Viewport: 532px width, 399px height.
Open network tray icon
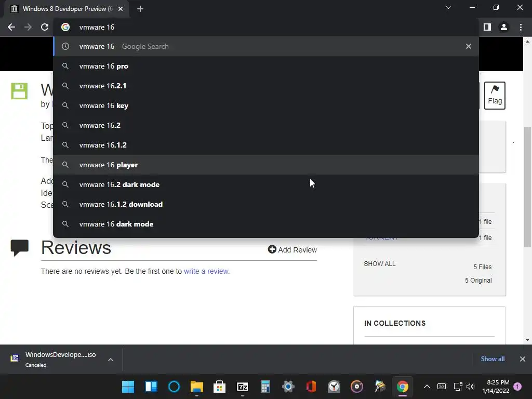point(458,387)
